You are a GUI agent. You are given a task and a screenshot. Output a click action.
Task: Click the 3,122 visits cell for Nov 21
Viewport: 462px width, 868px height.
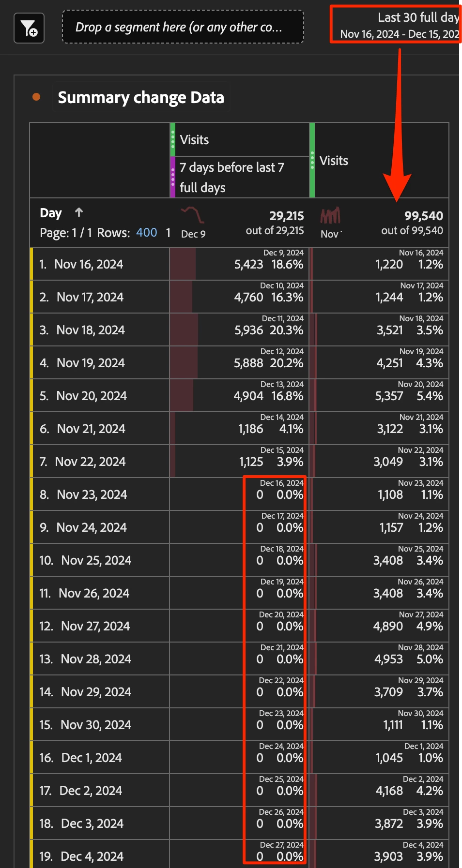click(x=379, y=429)
